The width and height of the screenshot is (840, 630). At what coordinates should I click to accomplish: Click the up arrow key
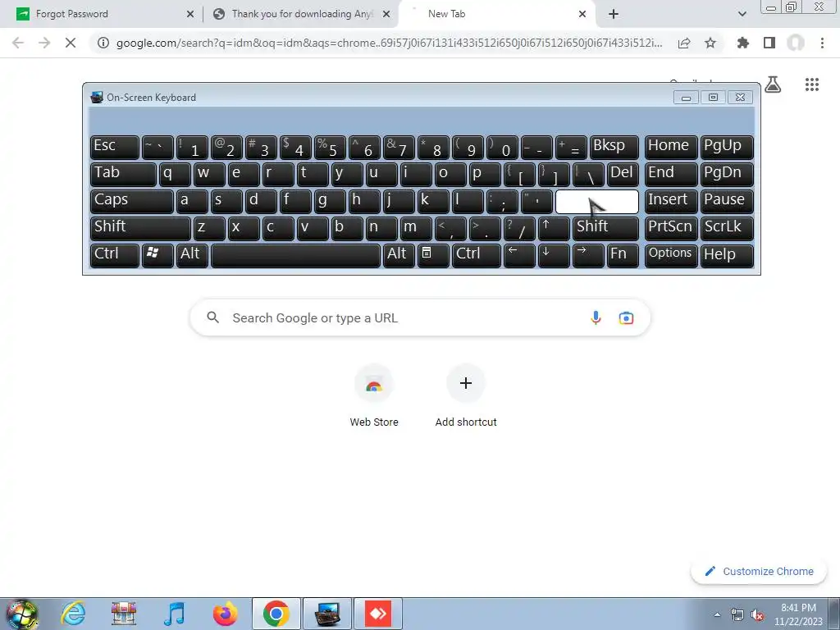554,228
